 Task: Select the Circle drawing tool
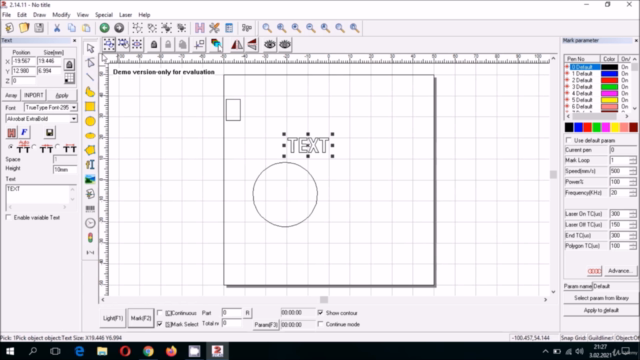90,121
